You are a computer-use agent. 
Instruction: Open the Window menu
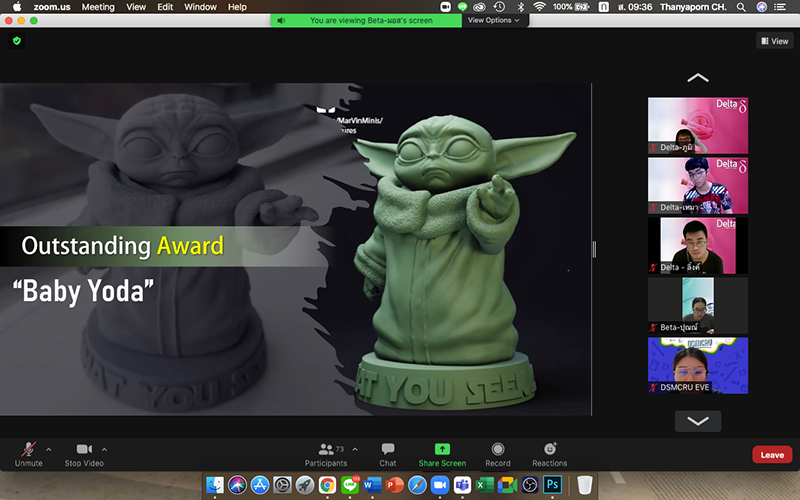point(200,7)
